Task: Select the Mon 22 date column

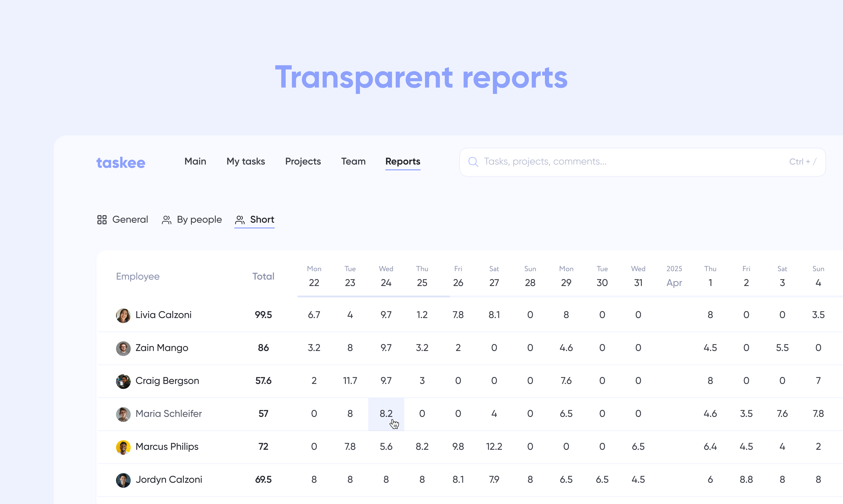Action: (314, 276)
